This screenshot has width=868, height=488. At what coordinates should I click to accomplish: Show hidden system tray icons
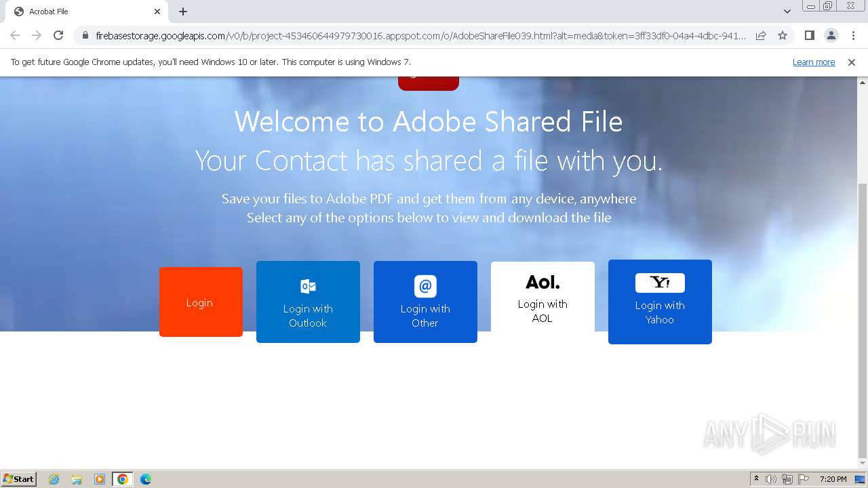[756, 479]
